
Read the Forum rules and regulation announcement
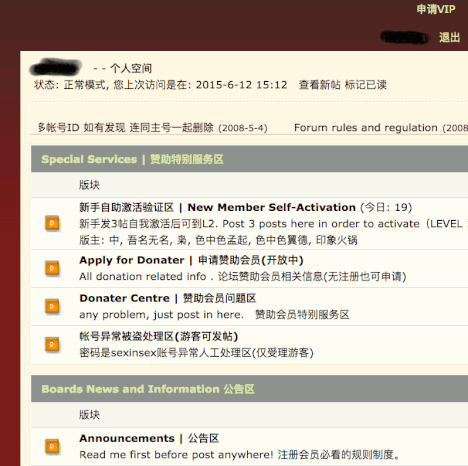[366, 128]
